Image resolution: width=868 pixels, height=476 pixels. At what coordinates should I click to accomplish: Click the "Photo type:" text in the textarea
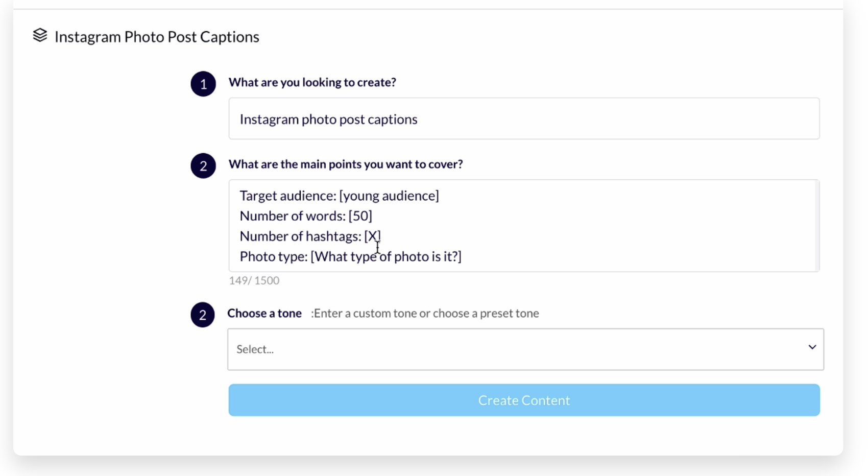tap(273, 256)
